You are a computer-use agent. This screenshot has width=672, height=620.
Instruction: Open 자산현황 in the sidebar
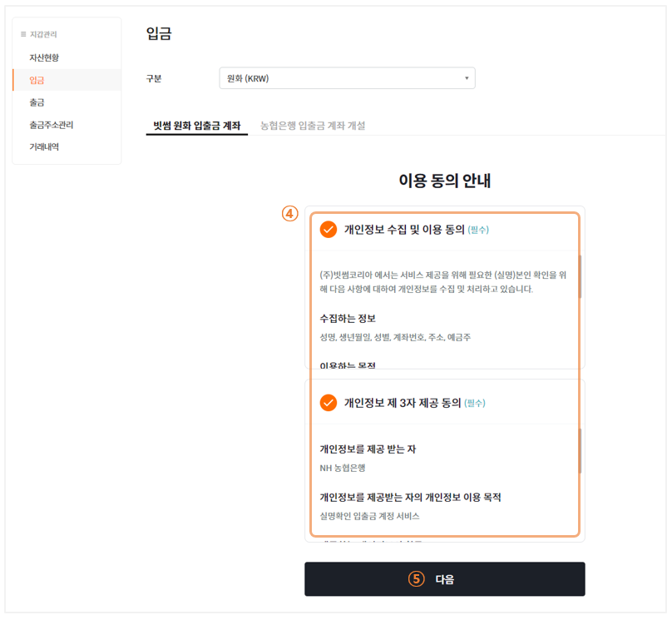44,57
